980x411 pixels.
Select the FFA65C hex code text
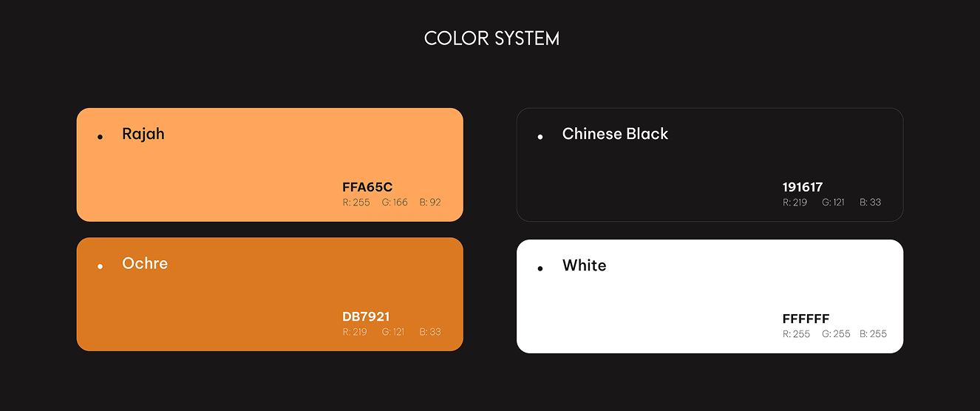click(367, 187)
